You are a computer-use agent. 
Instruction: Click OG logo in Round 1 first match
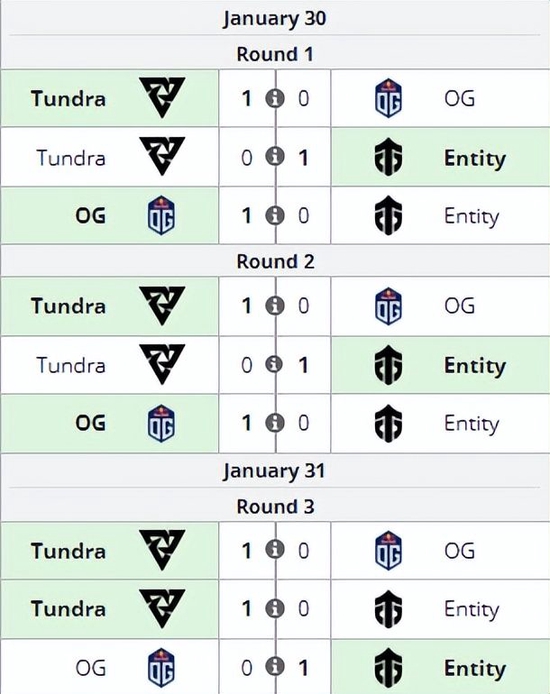(x=388, y=98)
